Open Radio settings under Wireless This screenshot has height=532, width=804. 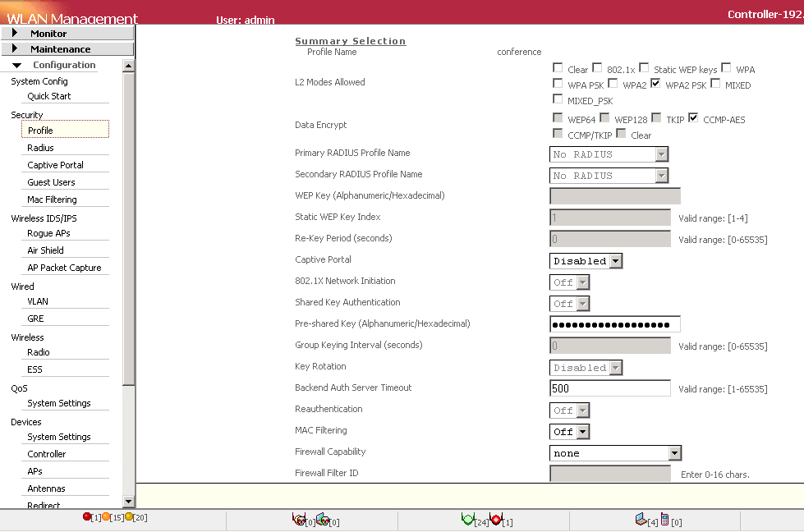tap(39, 353)
